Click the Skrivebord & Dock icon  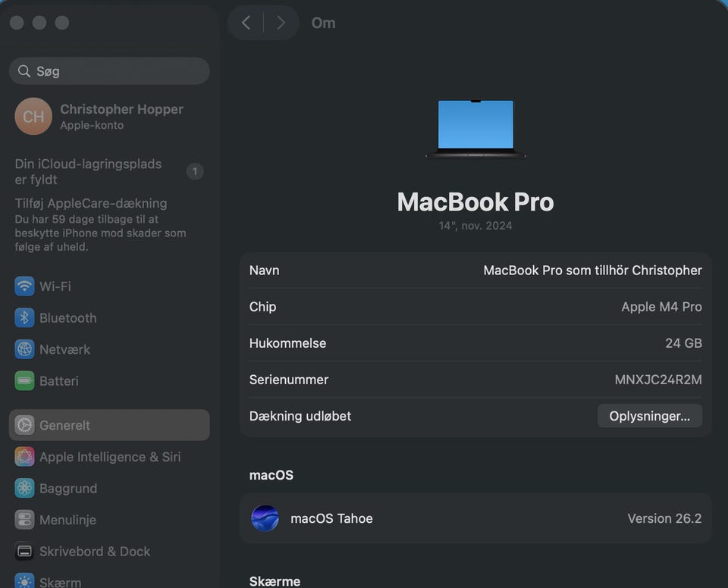[x=24, y=552]
